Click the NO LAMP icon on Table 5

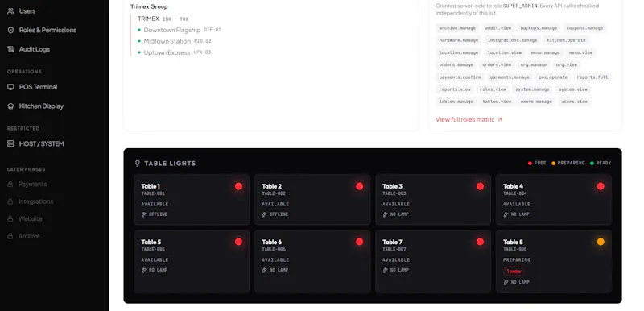point(144,271)
